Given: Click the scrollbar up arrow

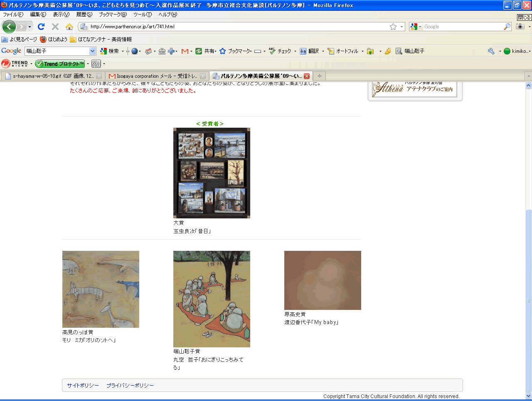Looking at the screenshot, I should coord(528,86).
